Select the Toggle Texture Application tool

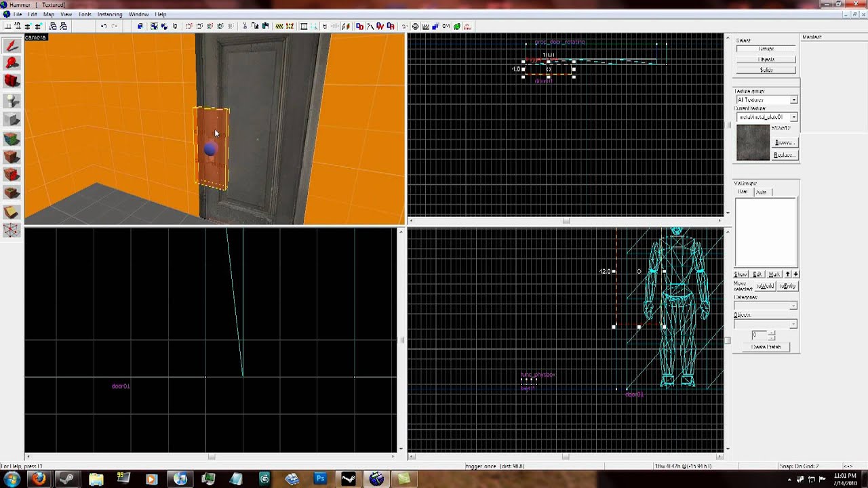(x=12, y=139)
